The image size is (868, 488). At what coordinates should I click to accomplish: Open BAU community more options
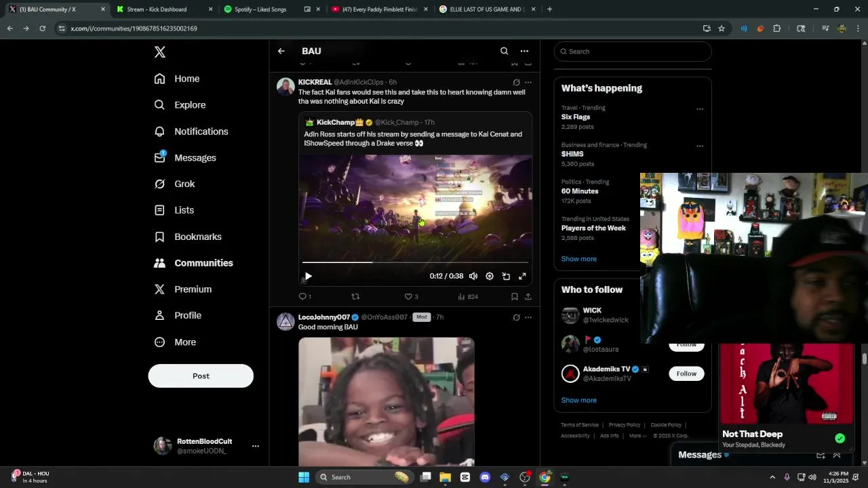coord(524,51)
